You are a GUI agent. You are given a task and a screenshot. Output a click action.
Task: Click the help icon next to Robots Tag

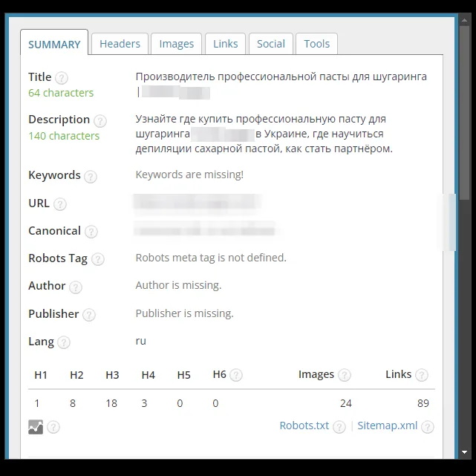point(98,259)
